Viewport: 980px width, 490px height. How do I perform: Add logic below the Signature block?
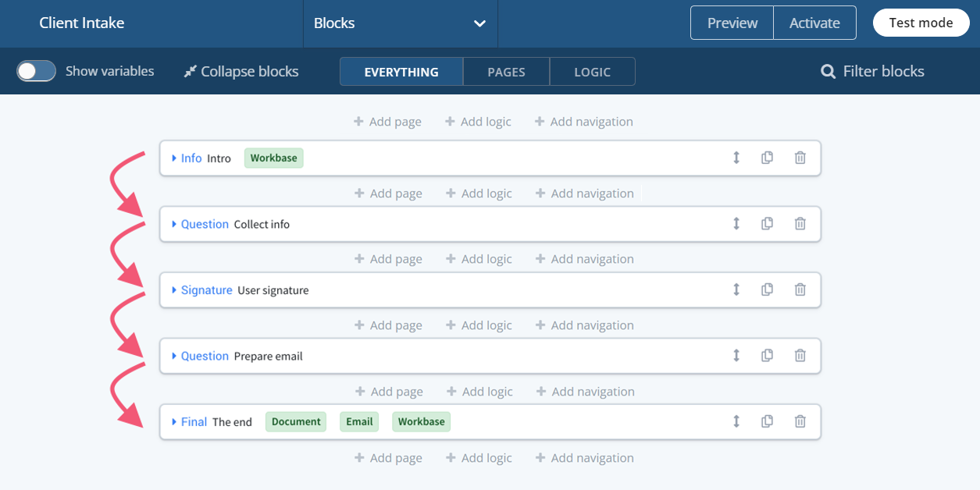(x=478, y=325)
